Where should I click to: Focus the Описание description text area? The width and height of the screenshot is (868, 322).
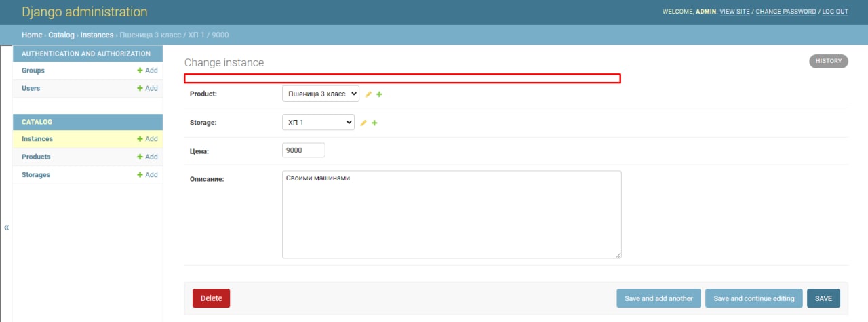[452, 214]
